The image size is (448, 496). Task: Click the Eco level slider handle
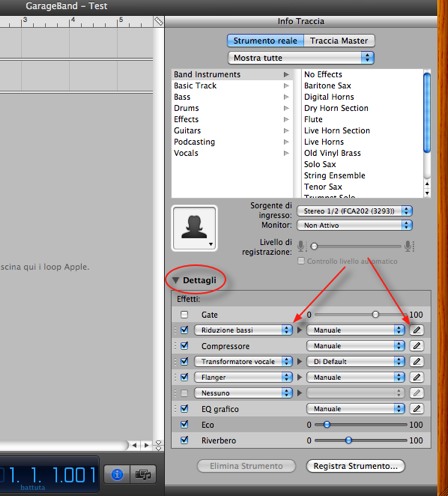(327, 424)
